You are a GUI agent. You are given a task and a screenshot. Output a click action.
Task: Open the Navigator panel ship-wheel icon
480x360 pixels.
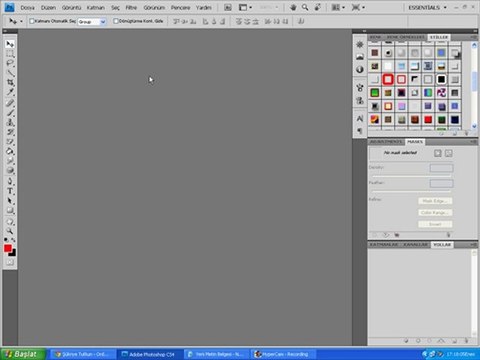(360, 45)
